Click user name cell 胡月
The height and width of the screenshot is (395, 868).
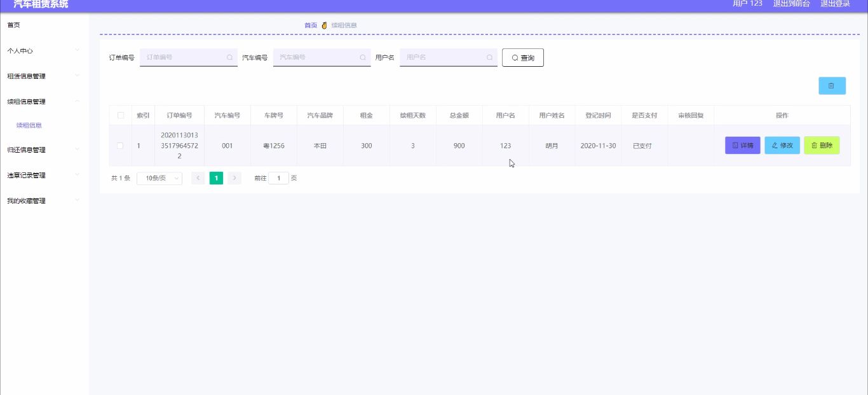[552, 146]
